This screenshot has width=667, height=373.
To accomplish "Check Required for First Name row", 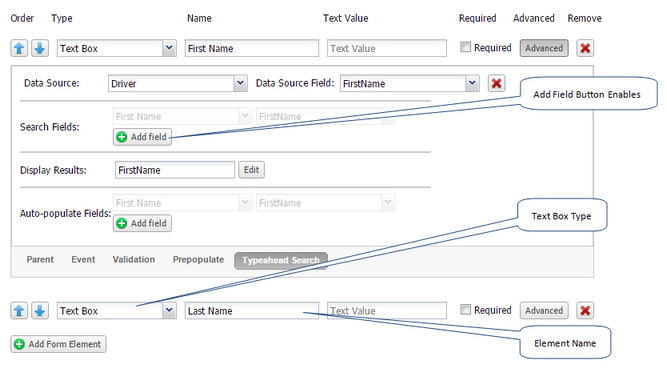I will click(466, 47).
